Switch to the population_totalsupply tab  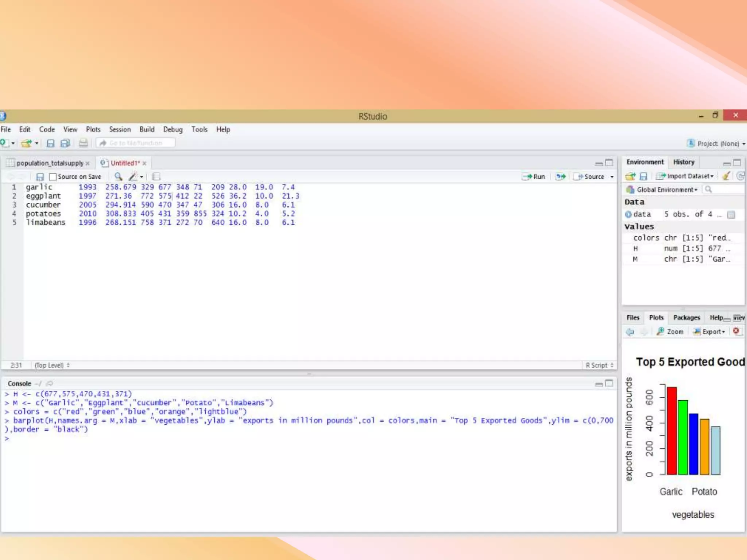click(x=50, y=163)
